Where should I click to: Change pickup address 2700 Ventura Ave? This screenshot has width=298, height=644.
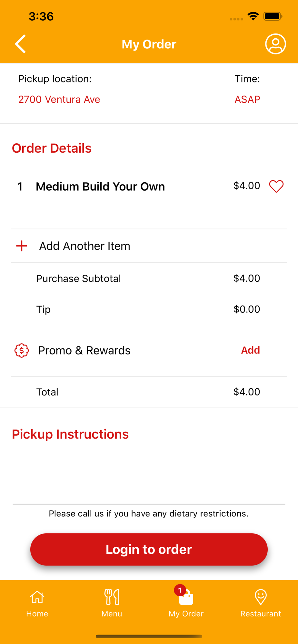point(59,99)
